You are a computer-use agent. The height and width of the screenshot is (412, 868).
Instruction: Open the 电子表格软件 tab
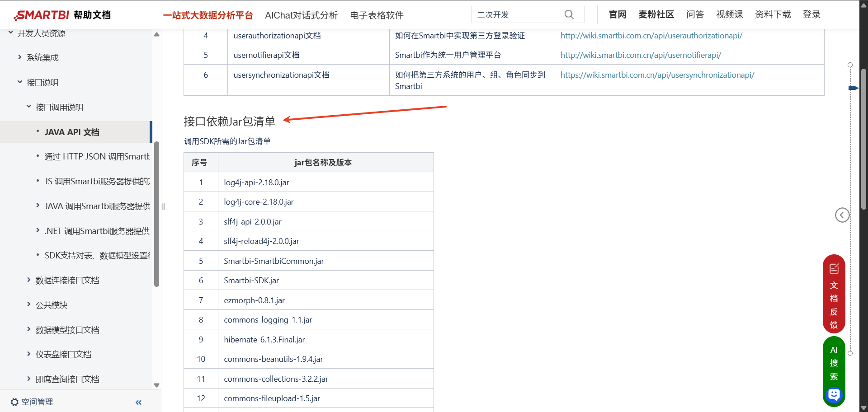(x=377, y=15)
